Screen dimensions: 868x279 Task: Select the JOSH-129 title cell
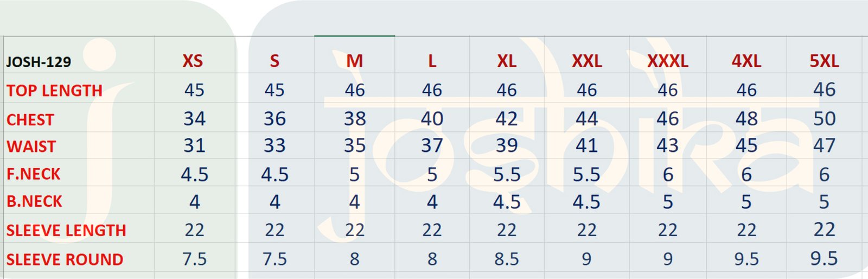tap(39, 62)
